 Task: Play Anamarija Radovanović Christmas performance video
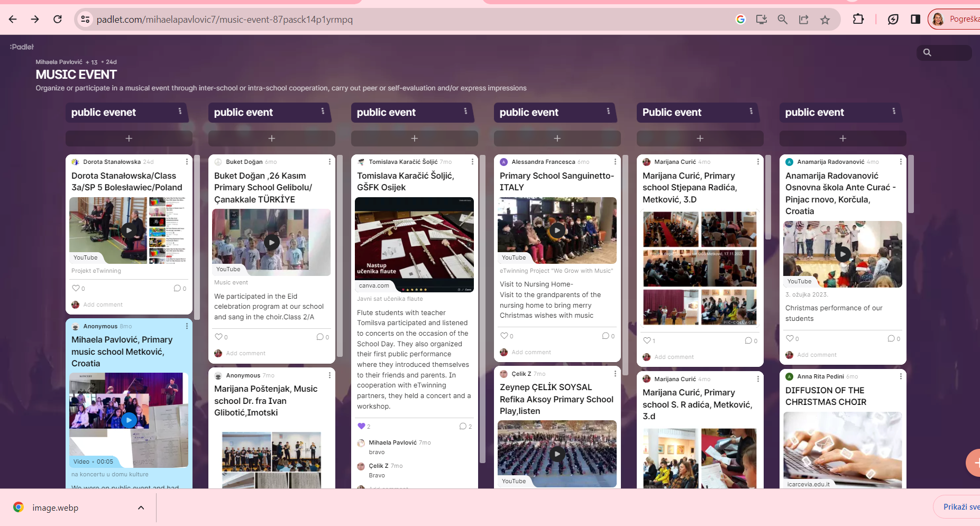click(842, 254)
